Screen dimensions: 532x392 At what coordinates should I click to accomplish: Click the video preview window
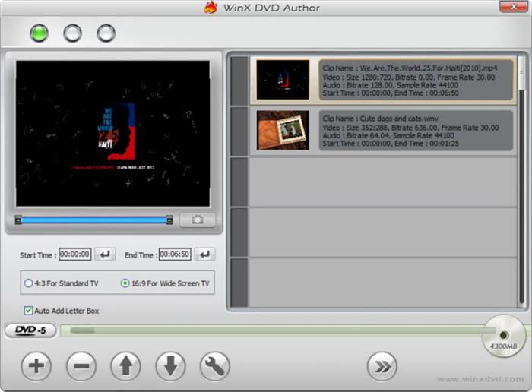[113, 134]
